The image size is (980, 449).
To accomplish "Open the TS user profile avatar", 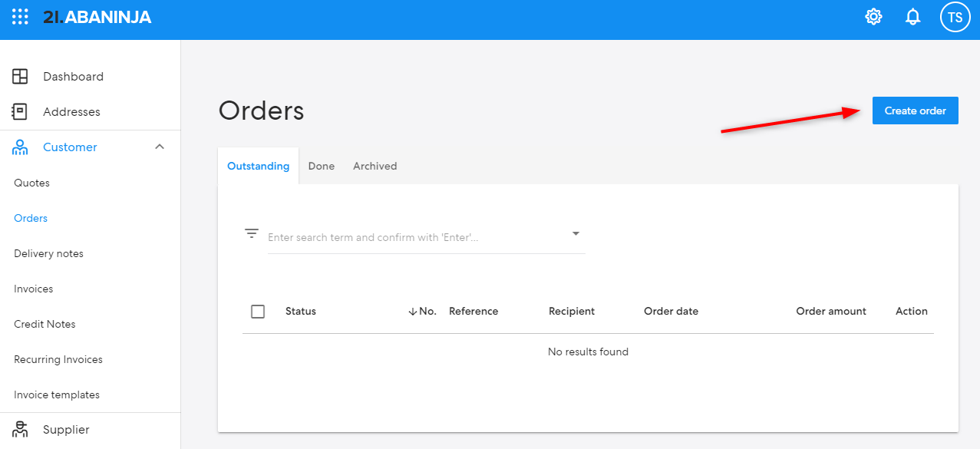I will (x=955, y=17).
